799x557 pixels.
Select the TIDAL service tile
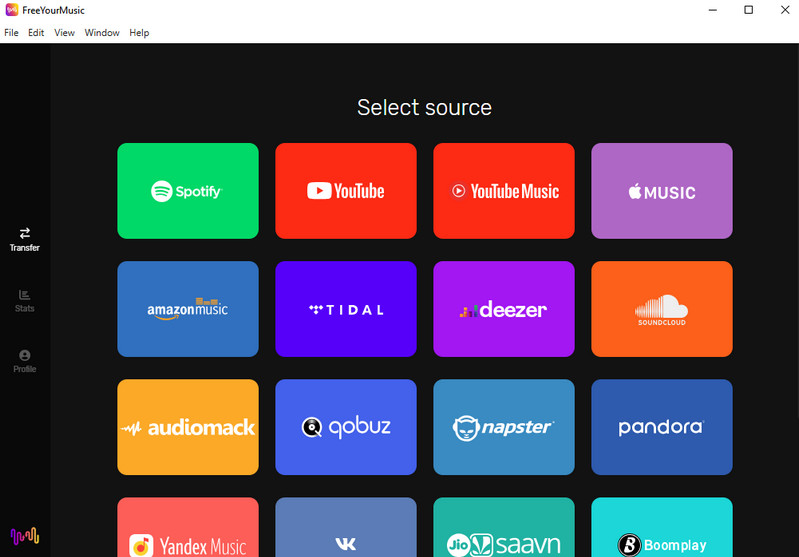tap(345, 309)
